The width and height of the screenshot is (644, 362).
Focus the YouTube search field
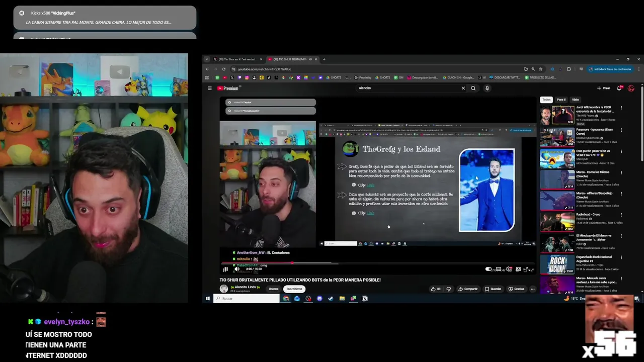(x=408, y=88)
